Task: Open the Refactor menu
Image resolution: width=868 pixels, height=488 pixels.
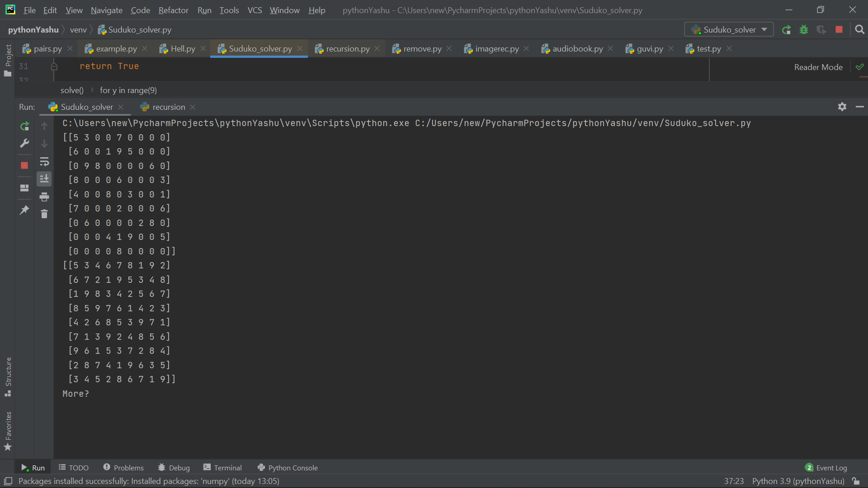Action: point(173,10)
